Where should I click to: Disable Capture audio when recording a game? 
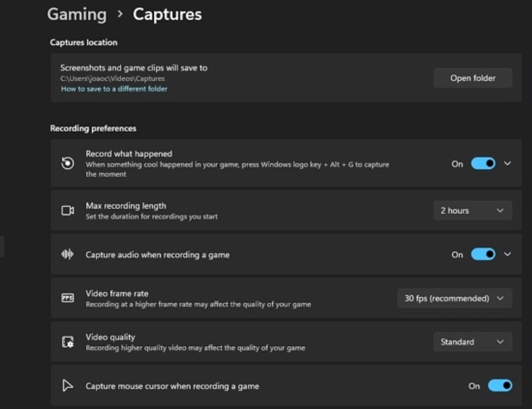point(483,254)
